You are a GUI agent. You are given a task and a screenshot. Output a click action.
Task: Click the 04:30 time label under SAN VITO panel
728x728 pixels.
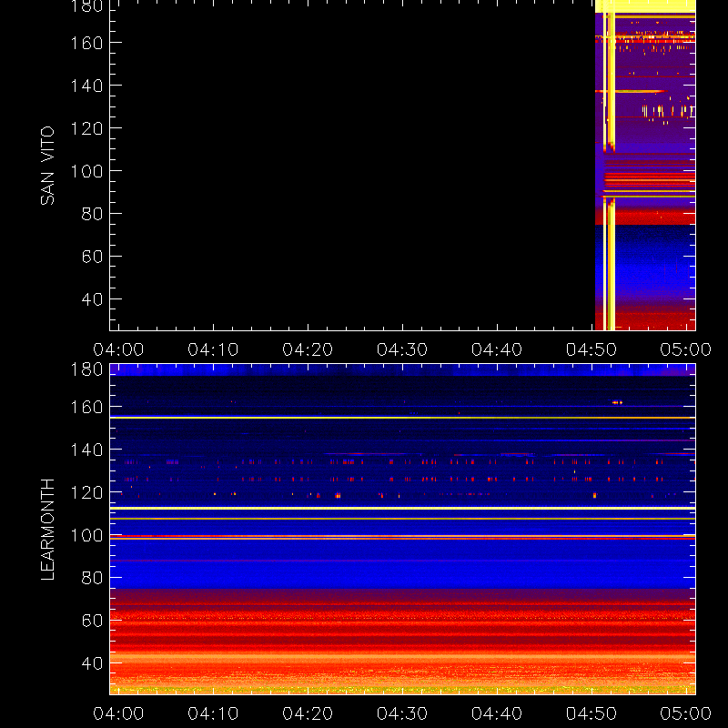pyautogui.click(x=402, y=349)
